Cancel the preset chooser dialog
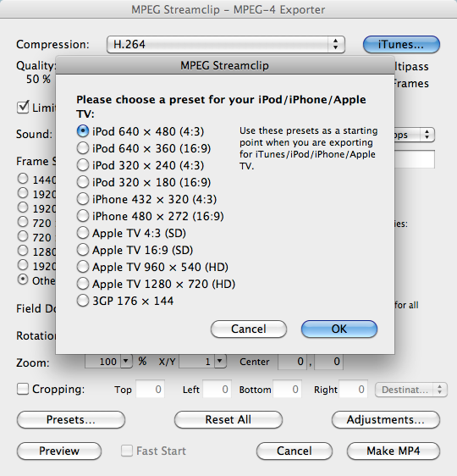457x476 pixels. [x=249, y=329]
